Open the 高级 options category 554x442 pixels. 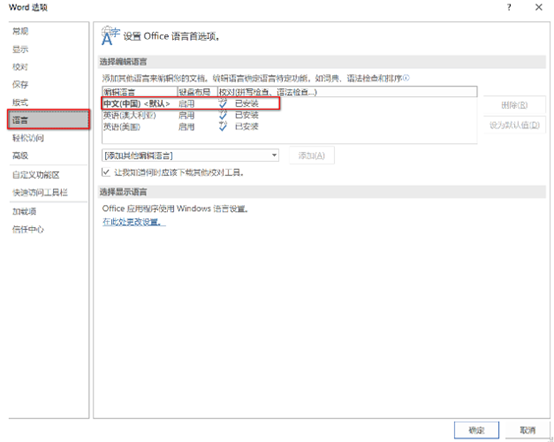tap(20, 155)
